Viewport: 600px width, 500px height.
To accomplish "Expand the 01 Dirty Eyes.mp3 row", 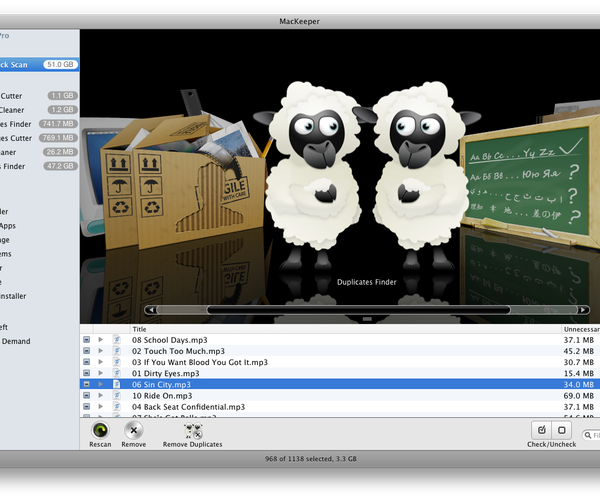I will pos(101,373).
